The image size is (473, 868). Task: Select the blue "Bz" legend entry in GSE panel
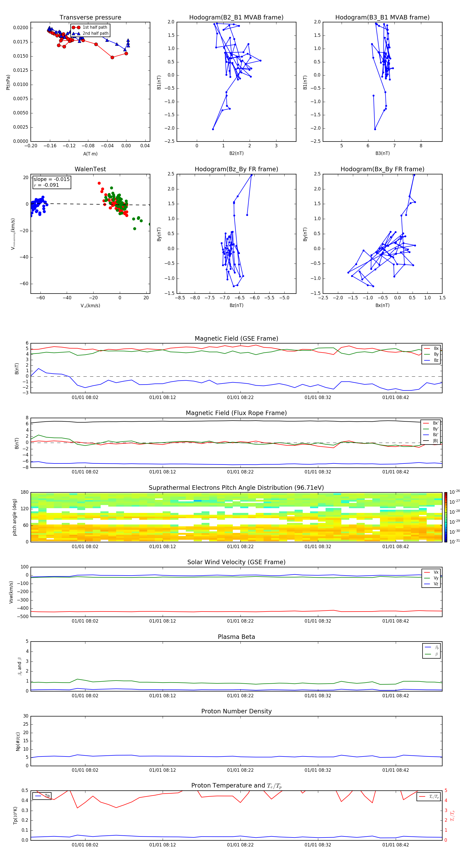click(x=431, y=360)
